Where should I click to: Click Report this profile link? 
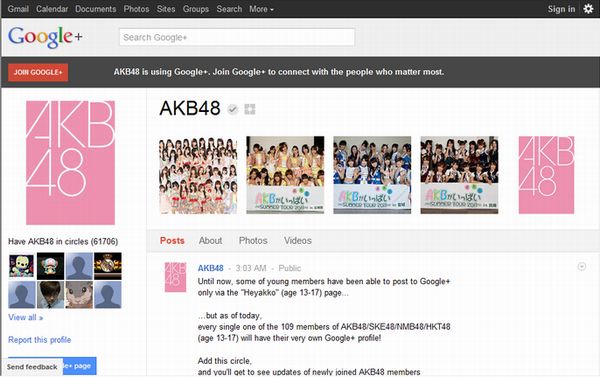(x=39, y=339)
